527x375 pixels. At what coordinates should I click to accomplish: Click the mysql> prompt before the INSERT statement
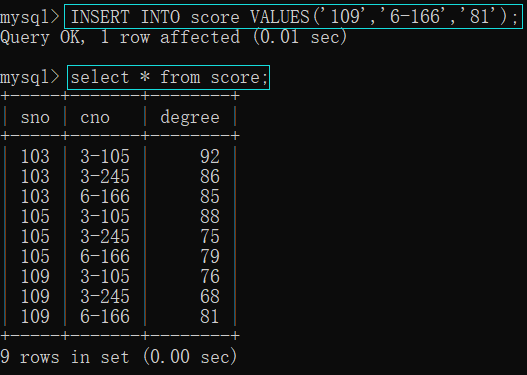(30, 17)
